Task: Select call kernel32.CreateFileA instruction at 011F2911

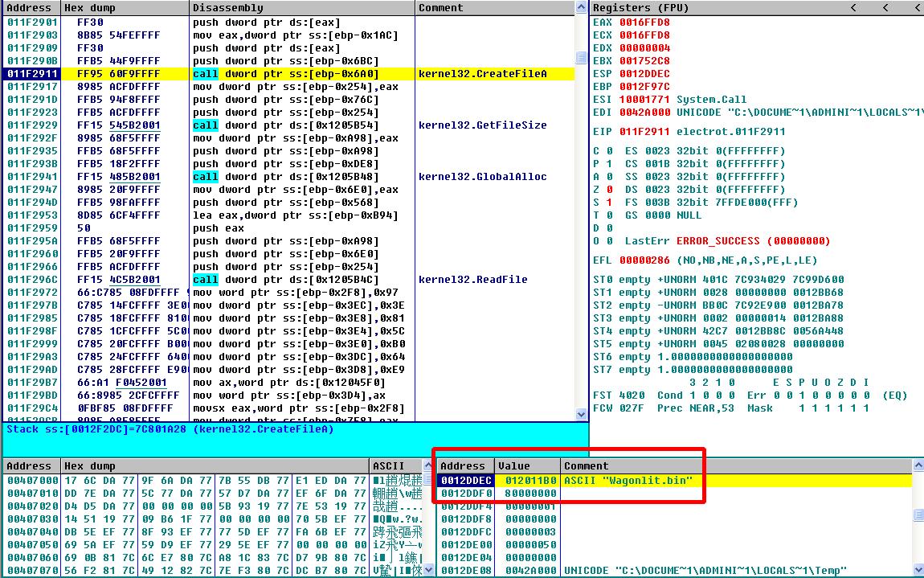Action: coord(288,74)
